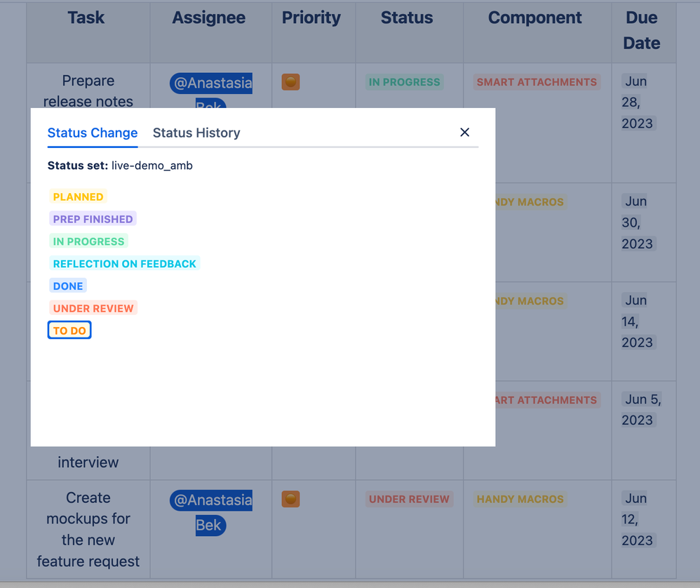700x588 pixels.
Task: Set status to DONE
Action: (68, 286)
